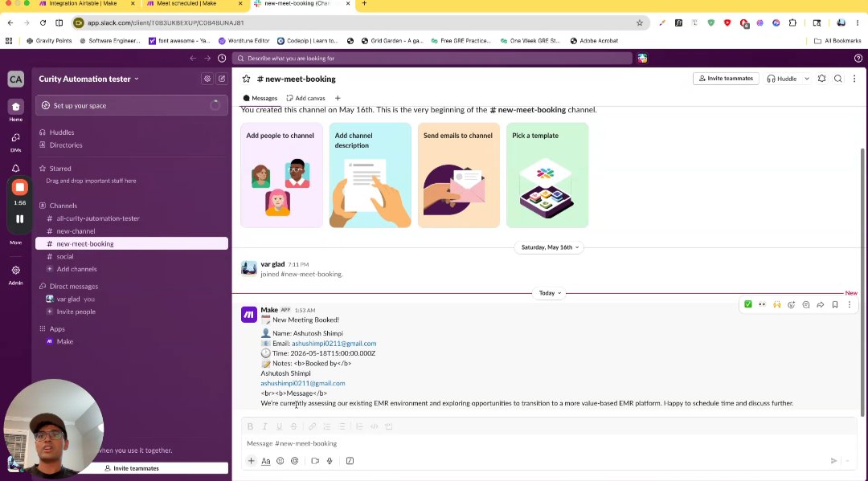Image resolution: width=868 pixels, height=481 pixels.
Task: React with green checkmark on Make message
Action: pos(748,304)
